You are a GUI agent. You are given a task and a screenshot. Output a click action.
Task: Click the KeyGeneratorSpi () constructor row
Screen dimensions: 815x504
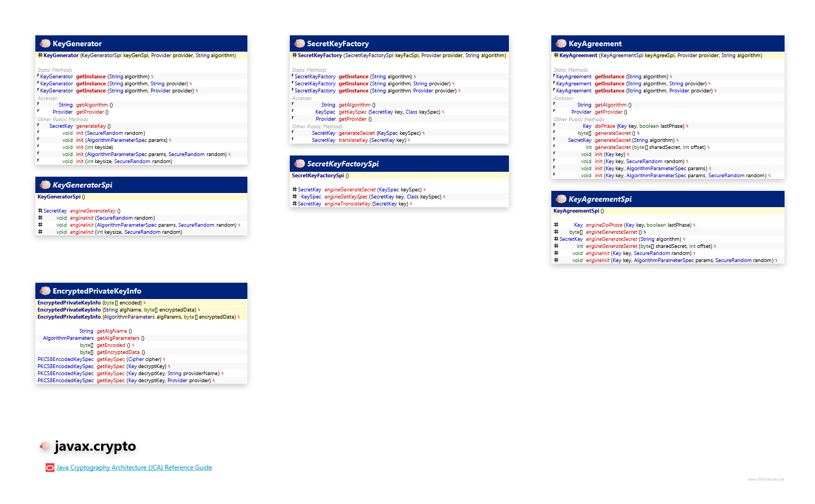(x=141, y=197)
